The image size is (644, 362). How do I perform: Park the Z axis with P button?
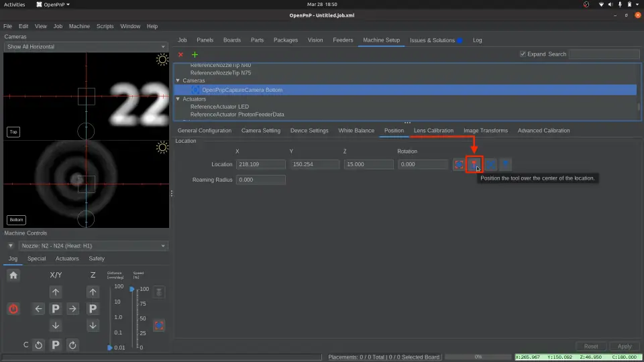(x=93, y=309)
